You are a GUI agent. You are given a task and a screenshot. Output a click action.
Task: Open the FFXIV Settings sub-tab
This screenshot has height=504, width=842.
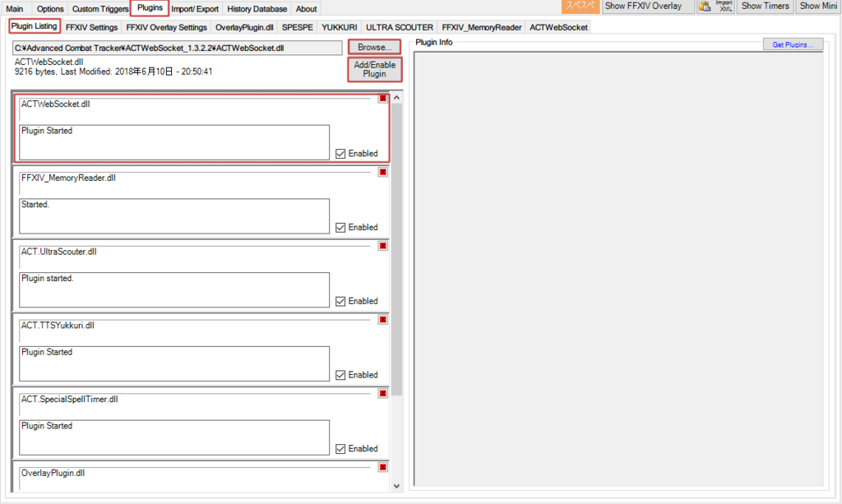coord(92,27)
